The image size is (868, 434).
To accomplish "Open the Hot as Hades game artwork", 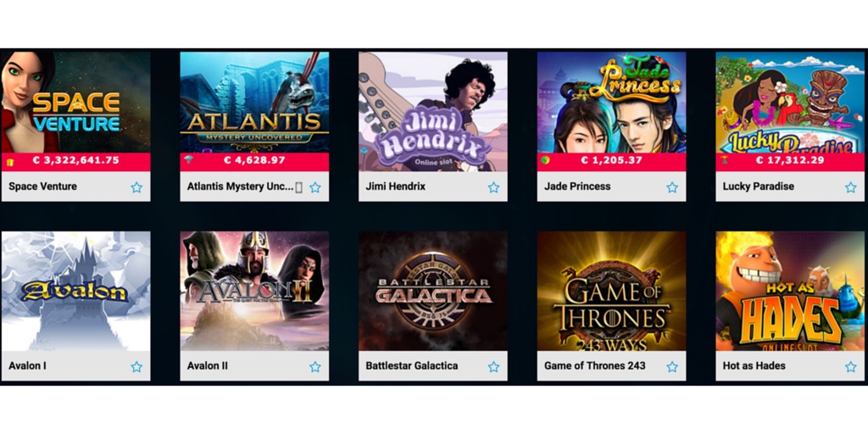I will (791, 292).
